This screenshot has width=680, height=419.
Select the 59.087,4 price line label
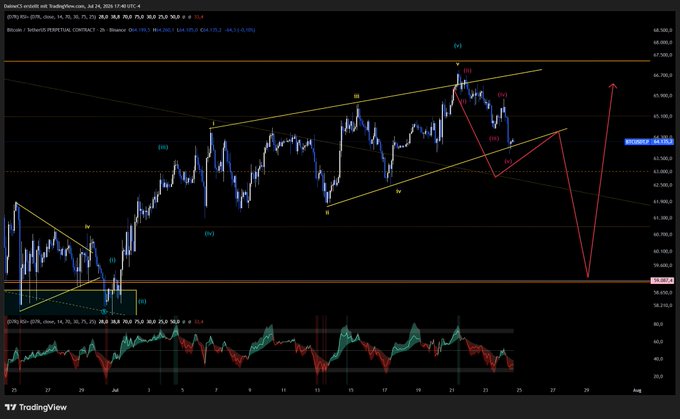[662, 281]
